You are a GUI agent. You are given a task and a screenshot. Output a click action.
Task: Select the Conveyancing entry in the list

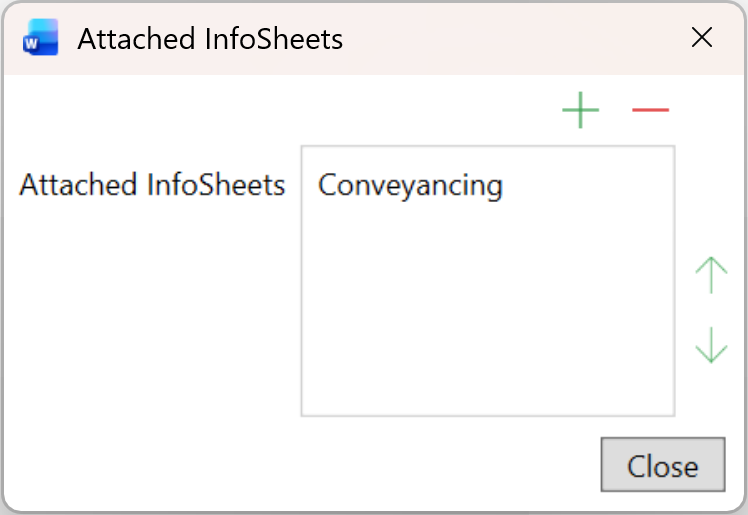[410, 185]
